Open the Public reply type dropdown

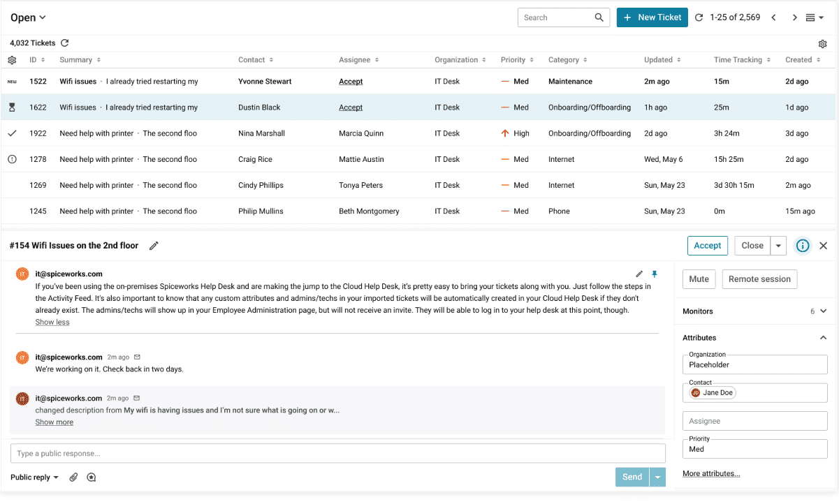34,477
